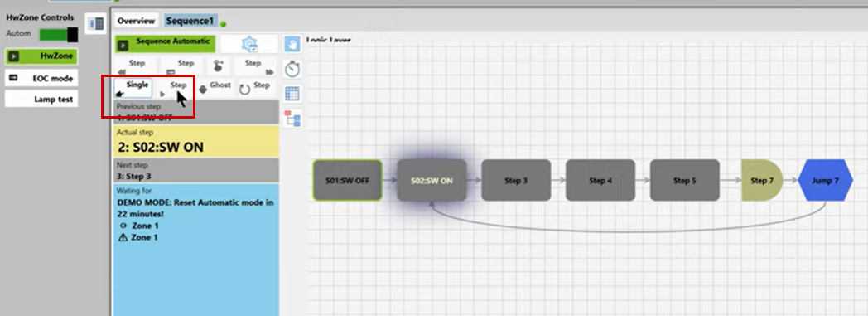Open the hierarchy diagram tool icon

click(292, 119)
